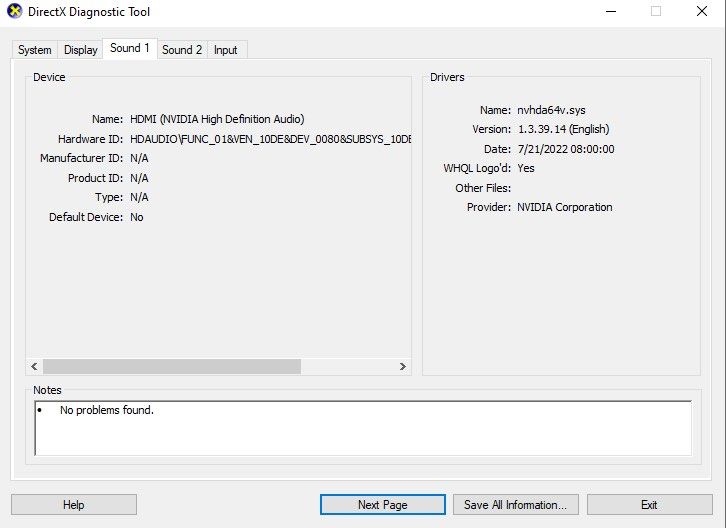Show the Input tab

[x=226, y=50]
